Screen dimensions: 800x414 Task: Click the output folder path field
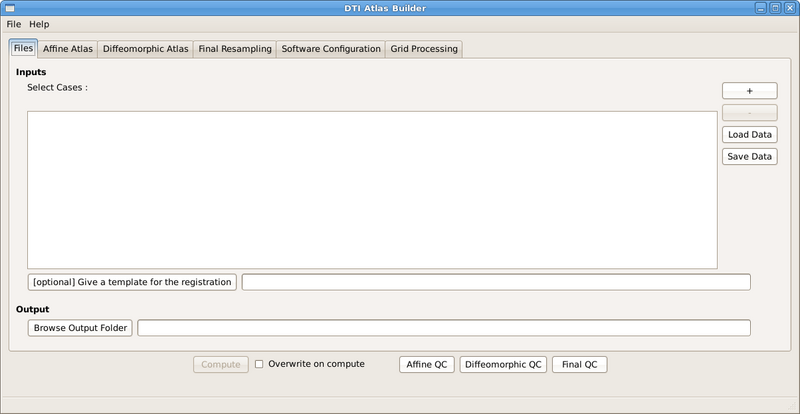443,328
